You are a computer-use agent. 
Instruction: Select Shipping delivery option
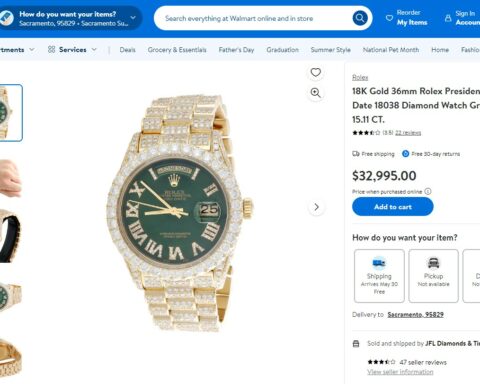pyautogui.click(x=379, y=276)
